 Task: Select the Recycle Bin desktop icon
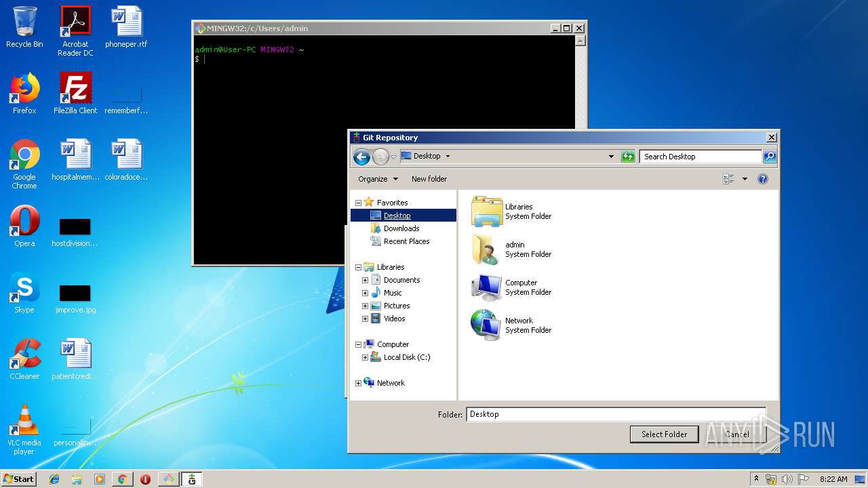coord(24,27)
